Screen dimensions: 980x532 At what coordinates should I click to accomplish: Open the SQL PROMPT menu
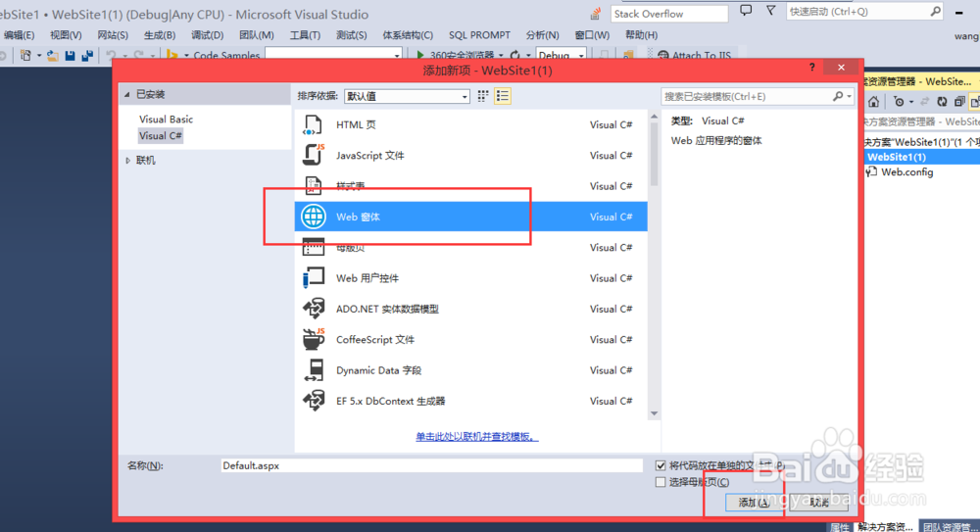coord(479,35)
